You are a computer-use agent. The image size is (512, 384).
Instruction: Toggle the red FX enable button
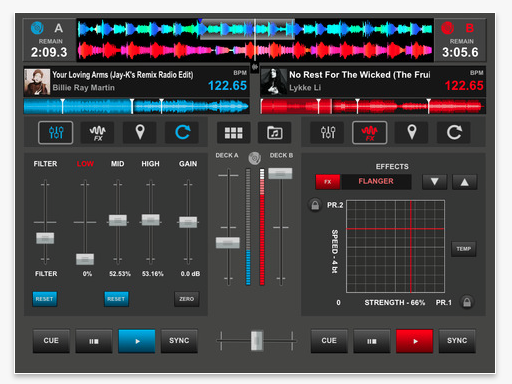[x=328, y=182]
